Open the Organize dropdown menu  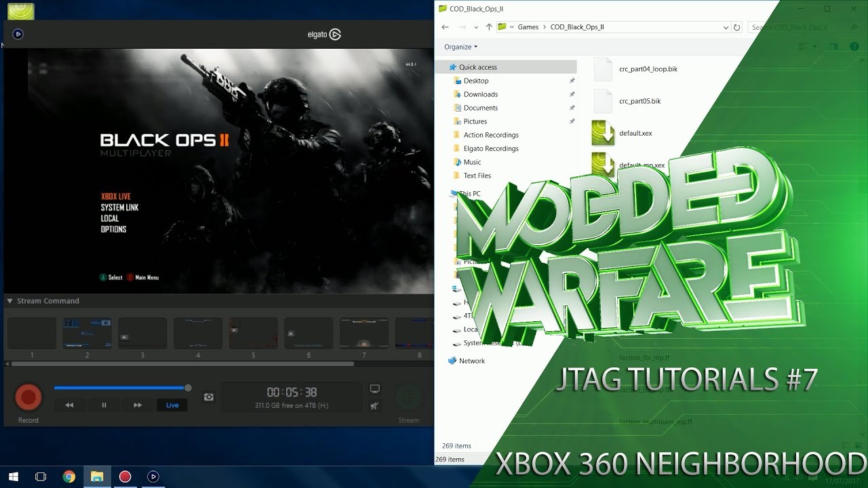(x=461, y=47)
